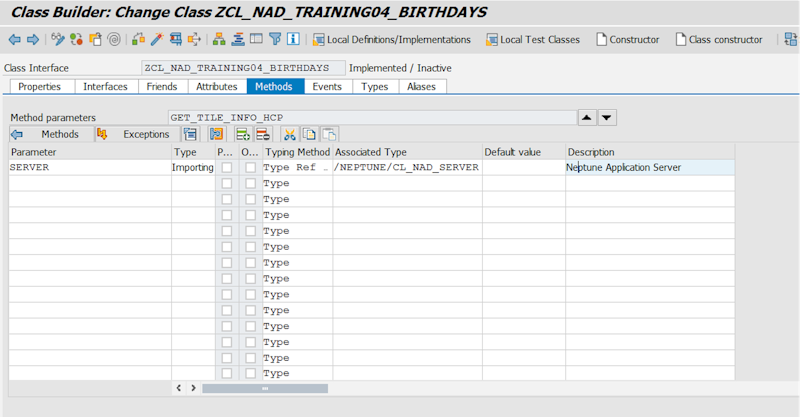
Task: Click the next method down arrow
Action: click(607, 118)
